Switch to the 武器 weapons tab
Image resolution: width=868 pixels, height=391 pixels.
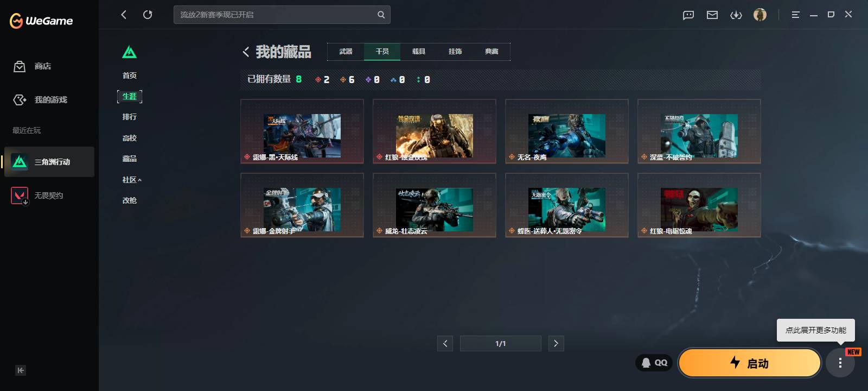click(346, 52)
